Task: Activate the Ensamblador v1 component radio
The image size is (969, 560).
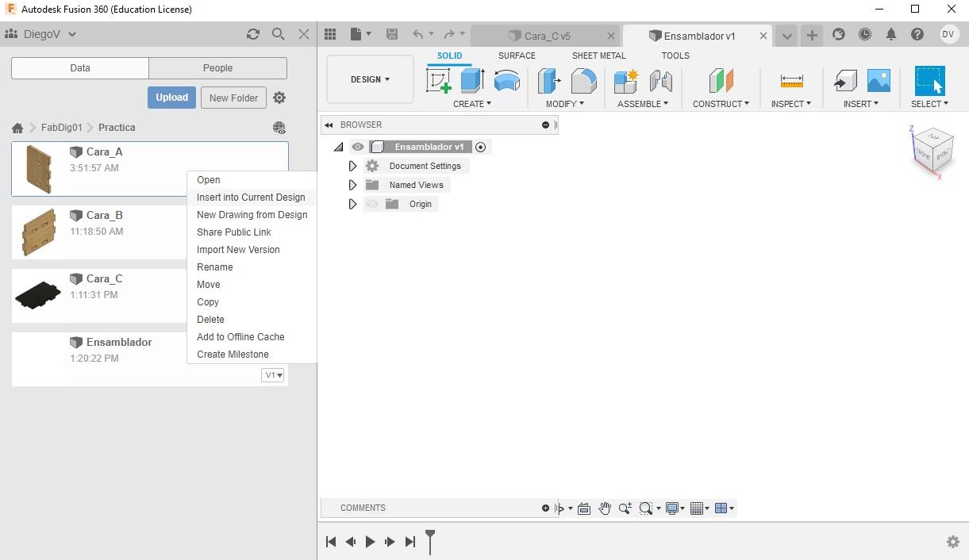Action: [x=480, y=147]
